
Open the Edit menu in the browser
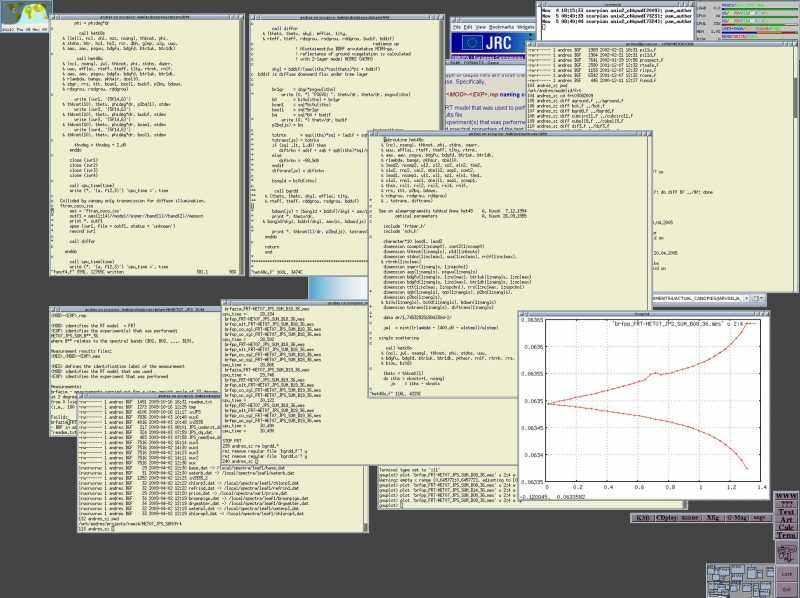tap(468, 27)
